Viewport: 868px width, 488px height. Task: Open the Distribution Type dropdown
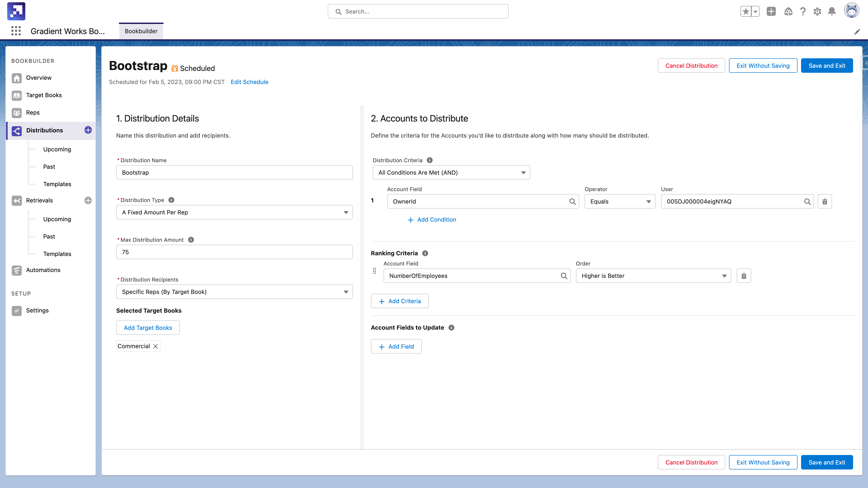pos(234,212)
